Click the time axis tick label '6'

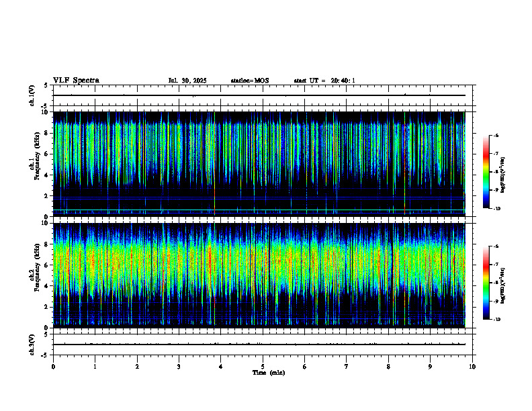pyautogui.click(x=305, y=367)
